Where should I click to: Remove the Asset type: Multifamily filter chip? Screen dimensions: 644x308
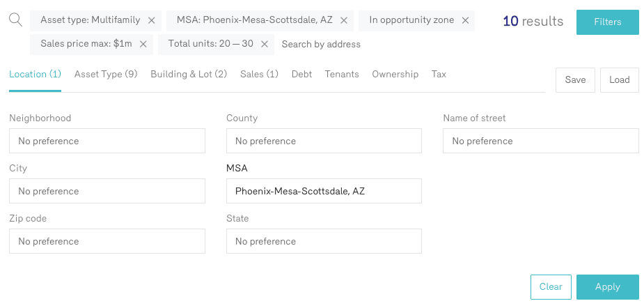[x=152, y=21]
